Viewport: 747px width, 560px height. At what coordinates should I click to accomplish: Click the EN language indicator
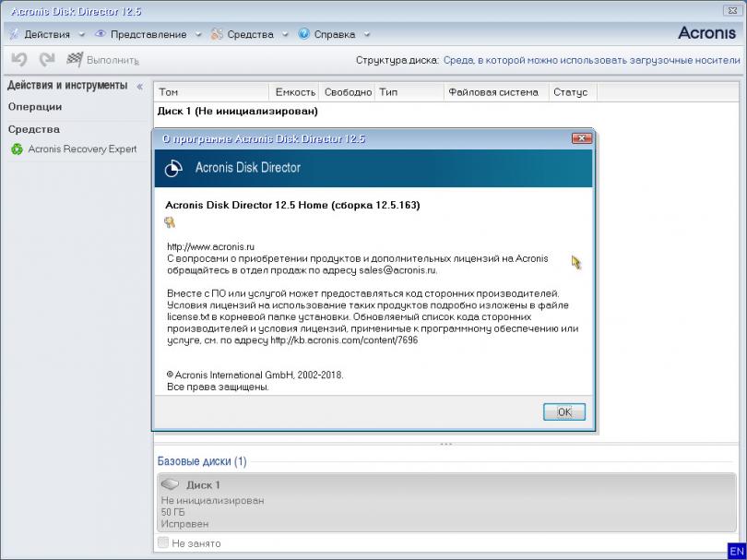coord(736,551)
